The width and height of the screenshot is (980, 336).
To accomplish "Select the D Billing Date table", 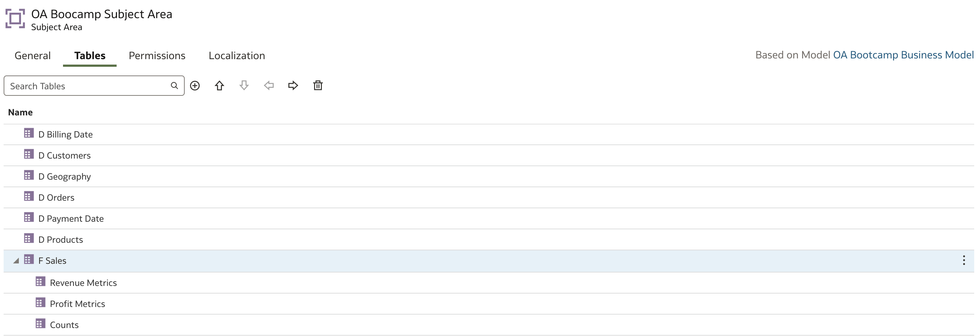I will pyautogui.click(x=489, y=135).
